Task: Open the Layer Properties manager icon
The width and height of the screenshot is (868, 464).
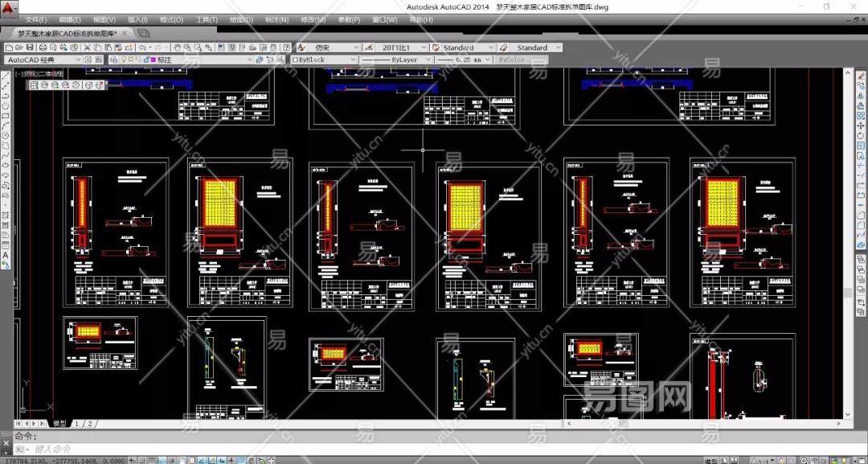Action: (x=113, y=60)
